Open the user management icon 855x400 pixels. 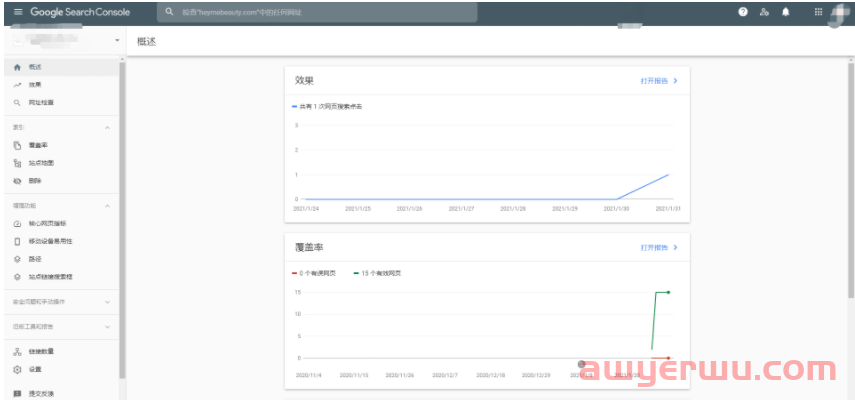click(764, 12)
